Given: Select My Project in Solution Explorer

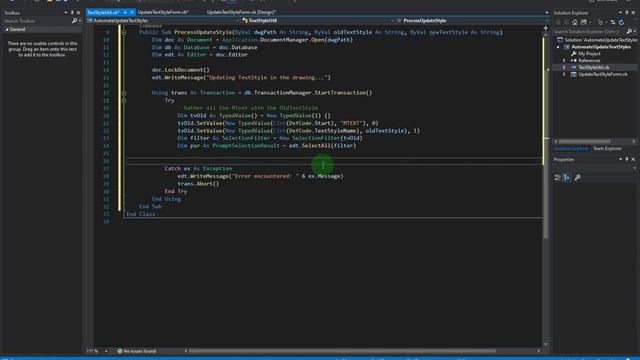Looking at the screenshot, I should (x=589, y=54).
